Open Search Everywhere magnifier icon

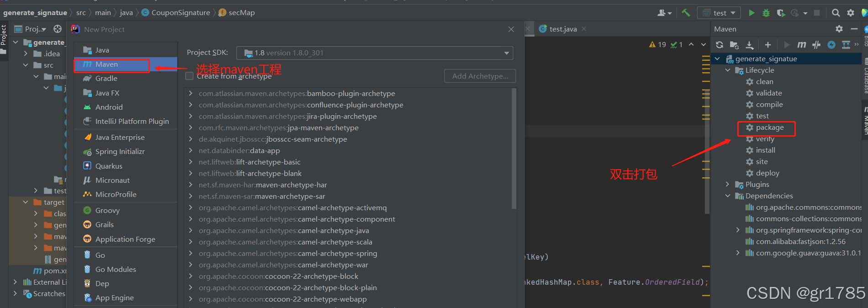(x=836, y=13)
